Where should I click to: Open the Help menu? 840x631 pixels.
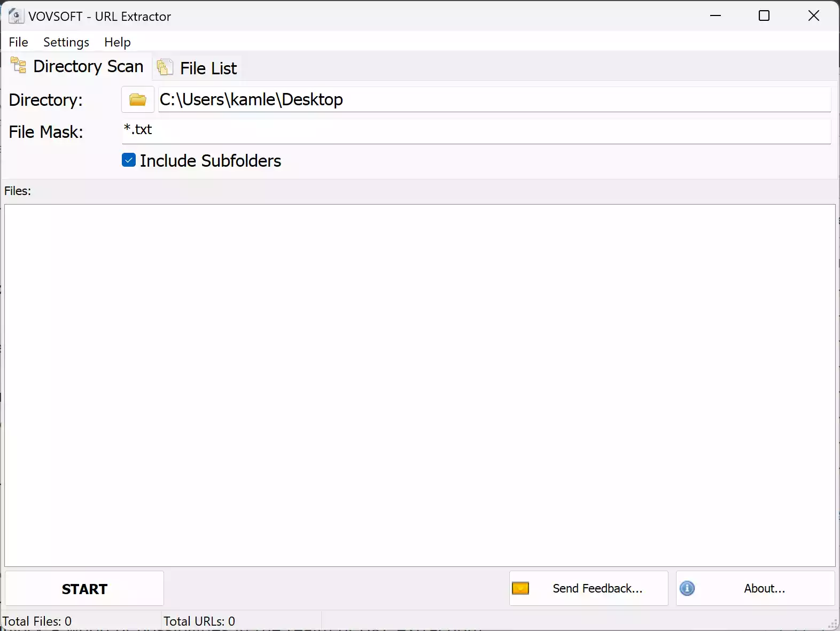(x=118, y=42)
